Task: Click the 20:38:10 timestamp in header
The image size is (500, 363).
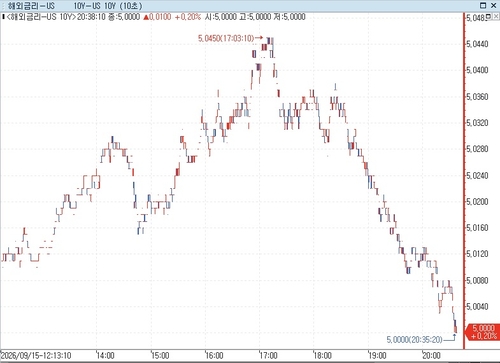Action: coord(91,17)
